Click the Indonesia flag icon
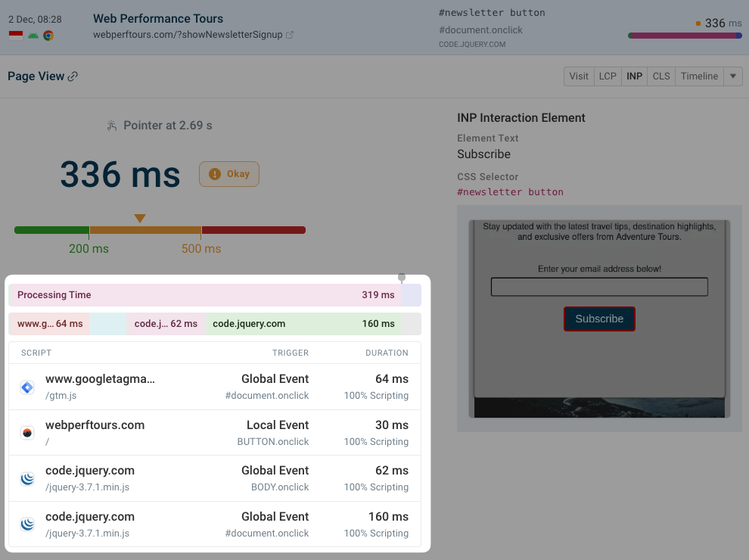749x560 pixels. (x=15, y=34)
